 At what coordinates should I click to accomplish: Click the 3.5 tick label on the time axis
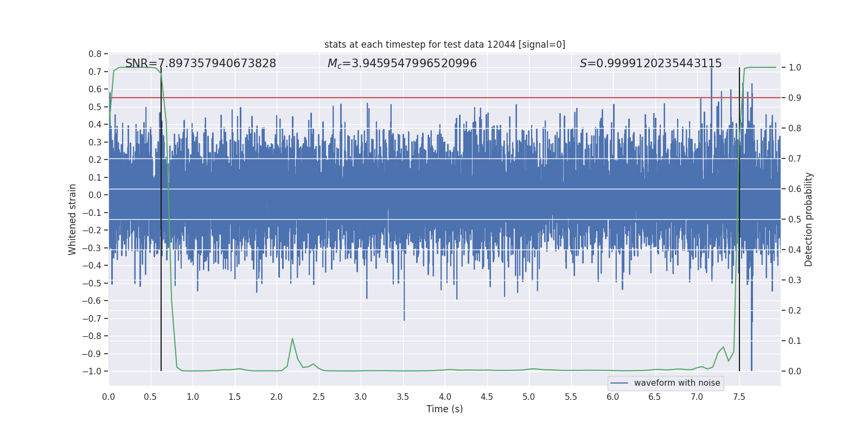pyautogui.click(x=403, y=397)
